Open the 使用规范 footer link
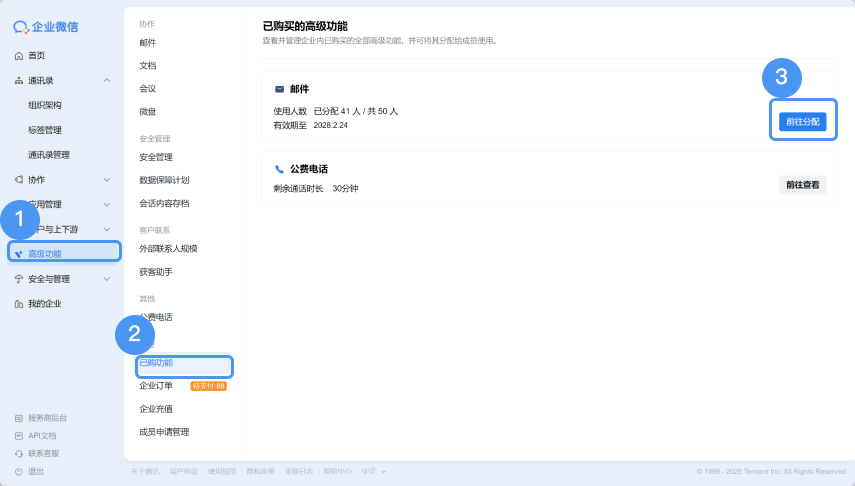Screen dimensions: 855x486 222,471
